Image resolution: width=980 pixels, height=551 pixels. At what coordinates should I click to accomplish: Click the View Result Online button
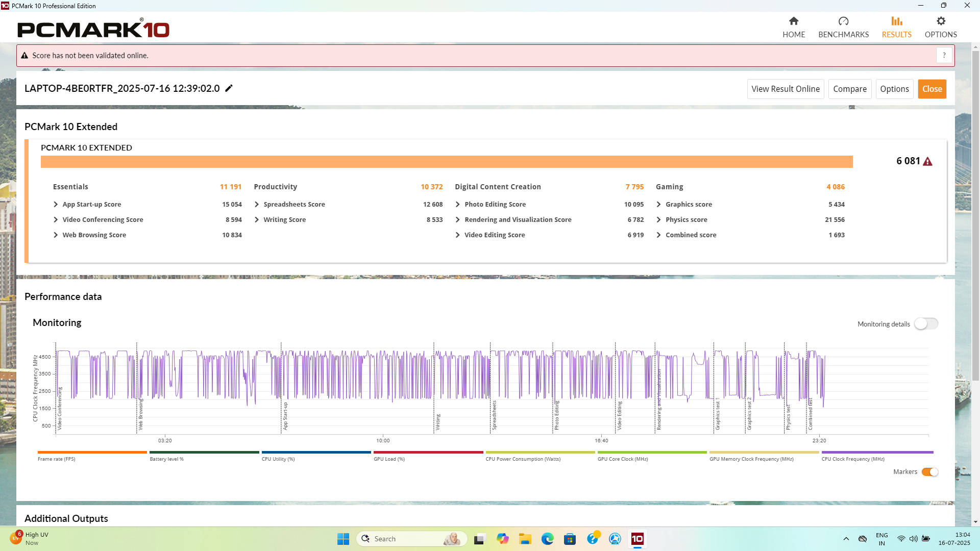(785, 89)
